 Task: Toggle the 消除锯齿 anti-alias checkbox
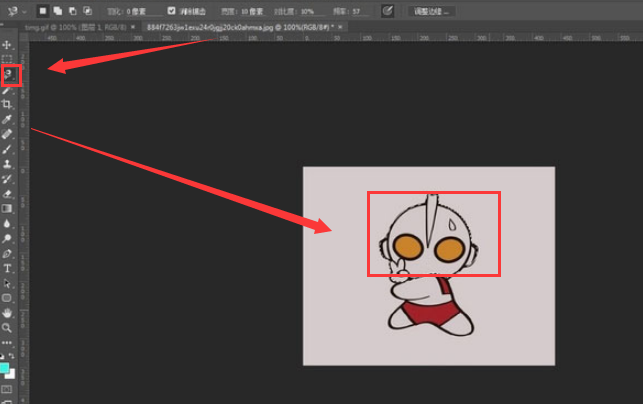point(172,10)
